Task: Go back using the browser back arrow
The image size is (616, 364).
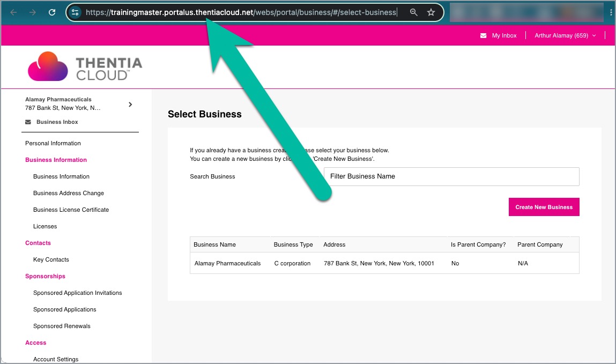Action: pyautogui.click(x=13, y=12)
